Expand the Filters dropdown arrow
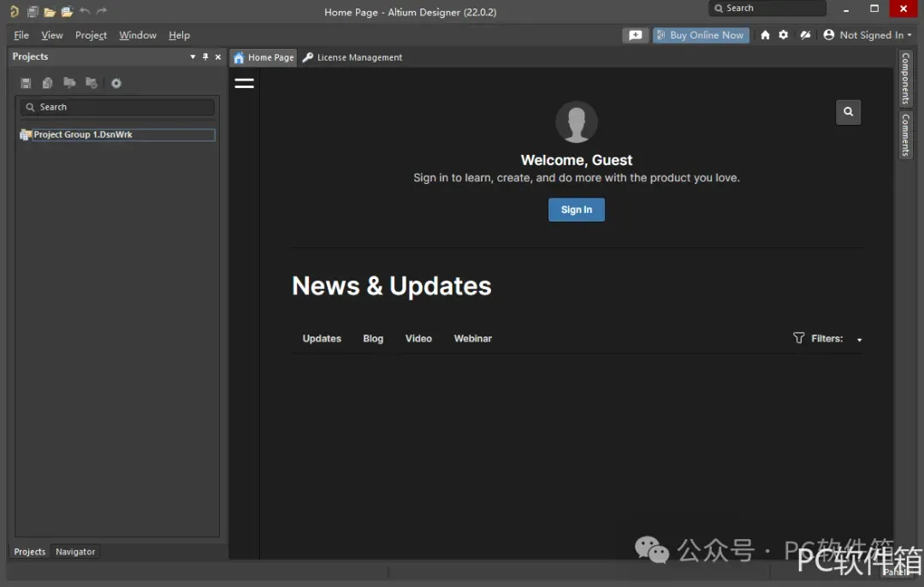924x587 pixels. [859, 340]
